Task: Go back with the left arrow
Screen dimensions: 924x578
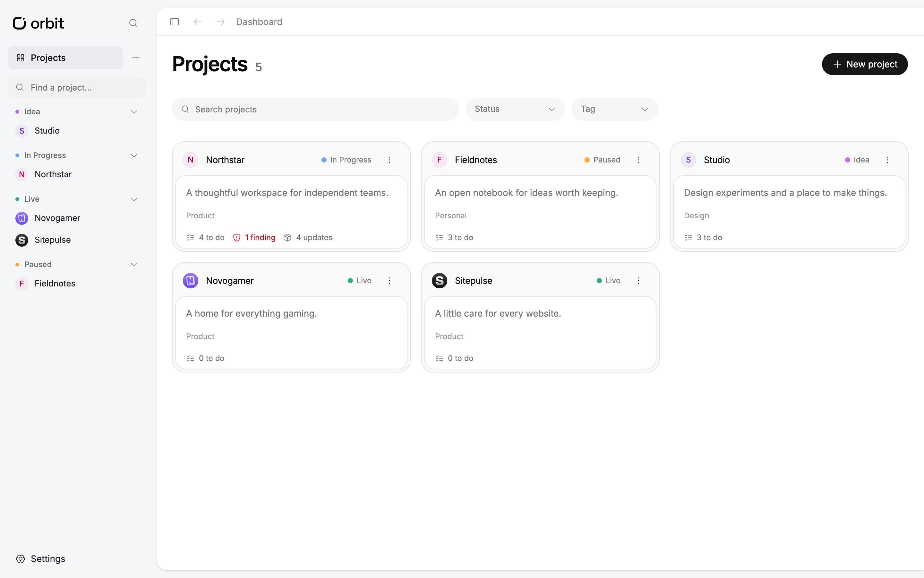Action: [197, 22]
